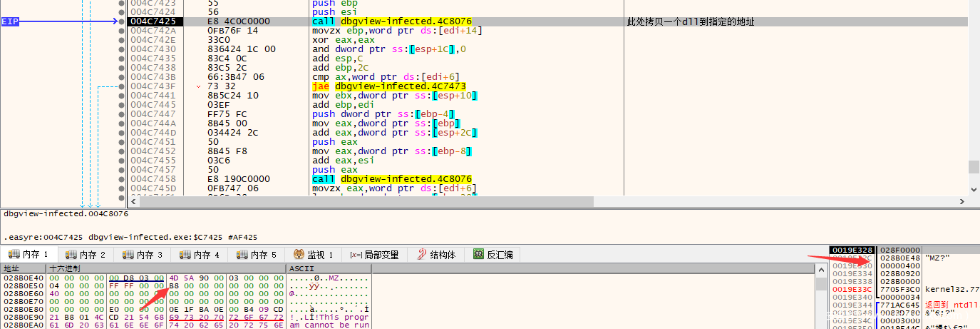Toggle breakpoint dot at address 004C743F

[121, 87]
